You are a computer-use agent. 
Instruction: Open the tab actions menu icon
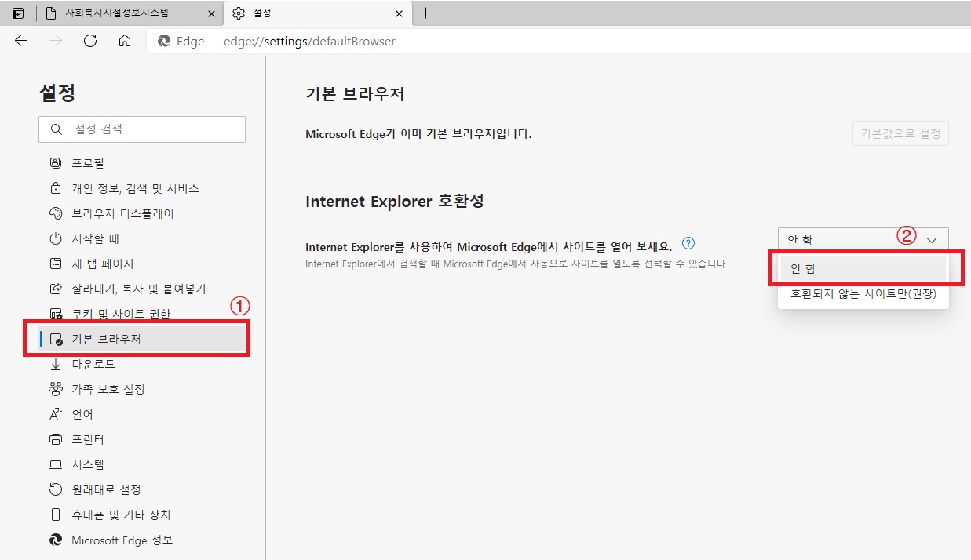click(x=18, y=13)
